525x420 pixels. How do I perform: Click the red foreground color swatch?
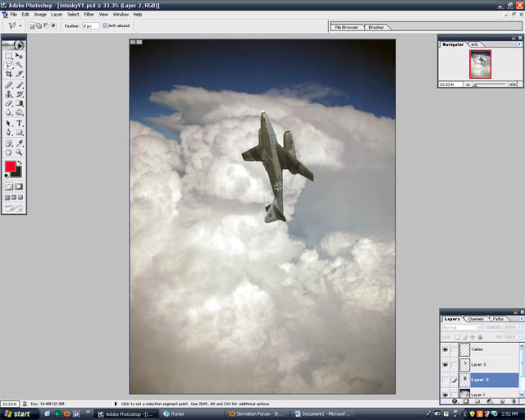coord(11,167)
